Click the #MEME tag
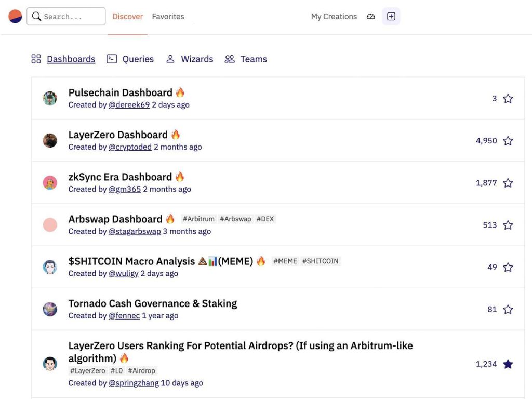This screenshot has height=399, width=532. click(x=285, y=261)
